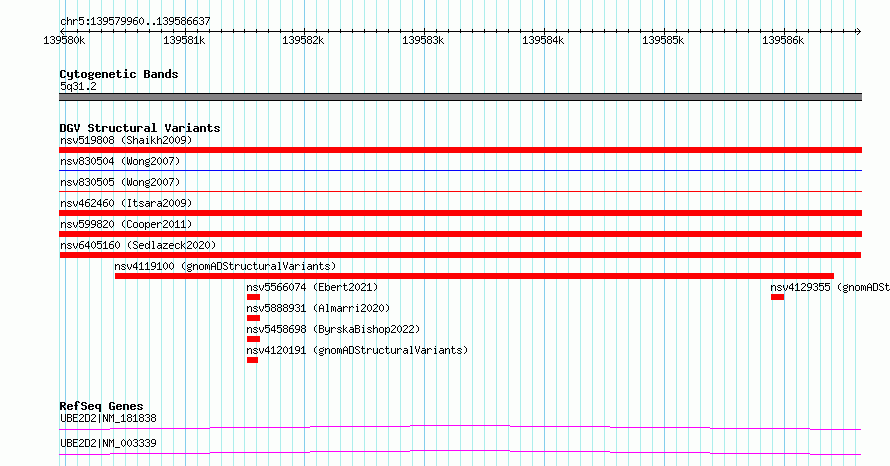Select the nsv830504 (Wong2007) blue variant line

coord(460,170)
